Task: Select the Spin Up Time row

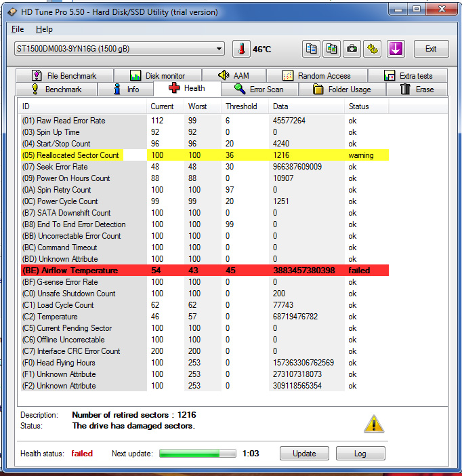Action: pyautogui.click(x=205, y=132)
